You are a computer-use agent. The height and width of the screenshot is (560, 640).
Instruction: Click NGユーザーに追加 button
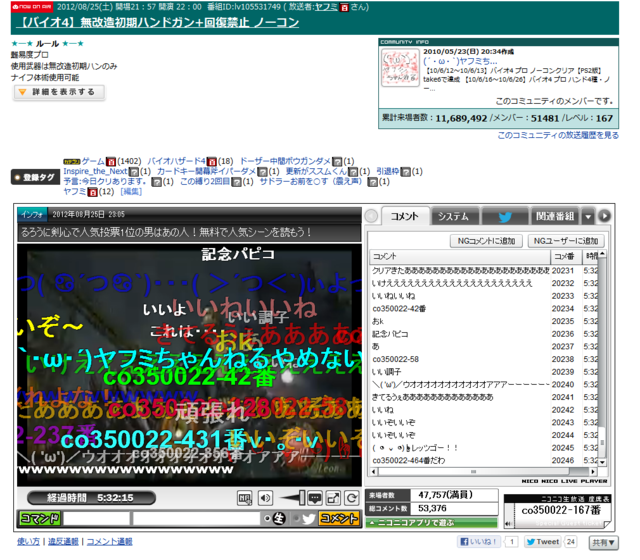pos(566,241)
